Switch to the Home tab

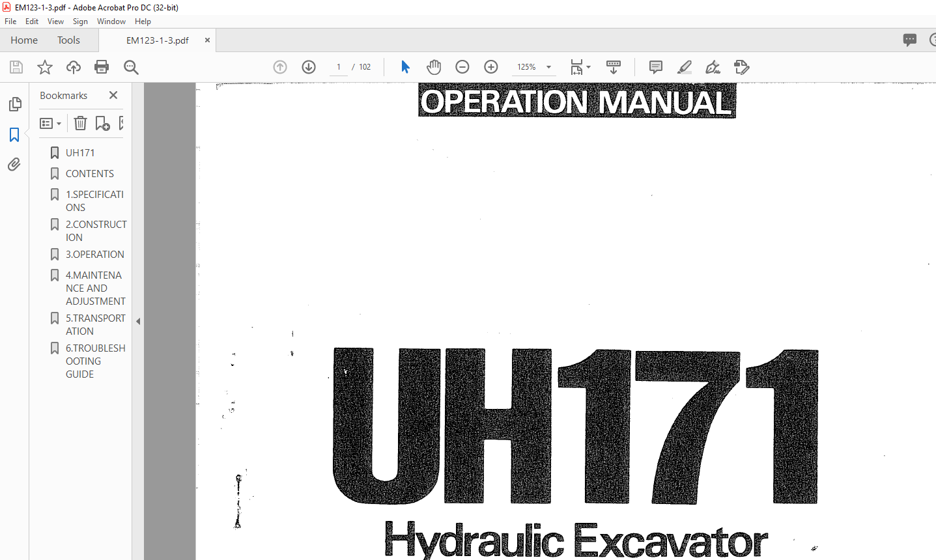(24, 40)
